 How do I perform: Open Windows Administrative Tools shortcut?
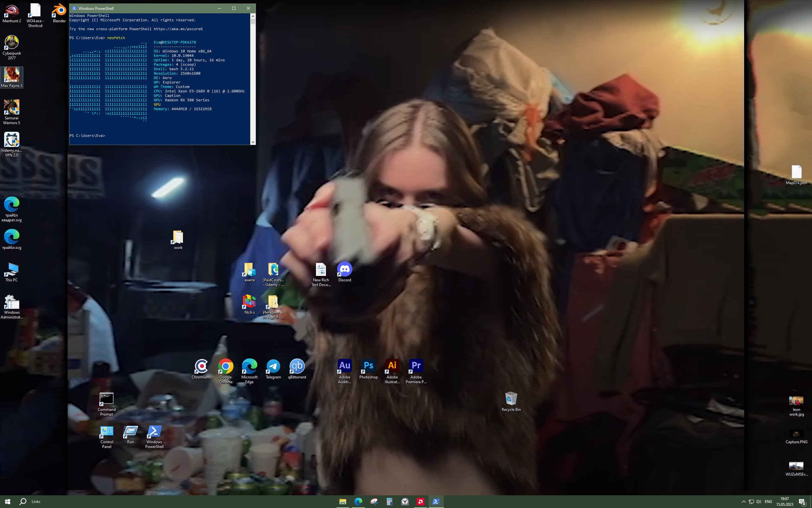12,307
